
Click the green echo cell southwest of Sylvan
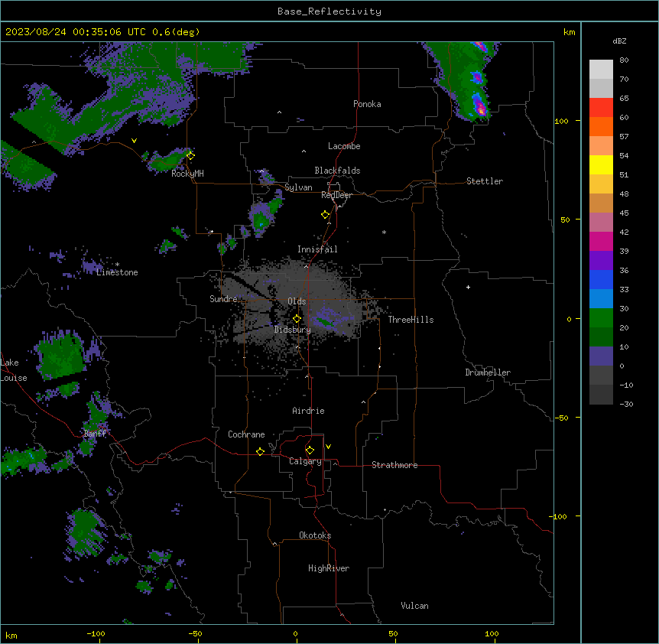tap(261, 219)
